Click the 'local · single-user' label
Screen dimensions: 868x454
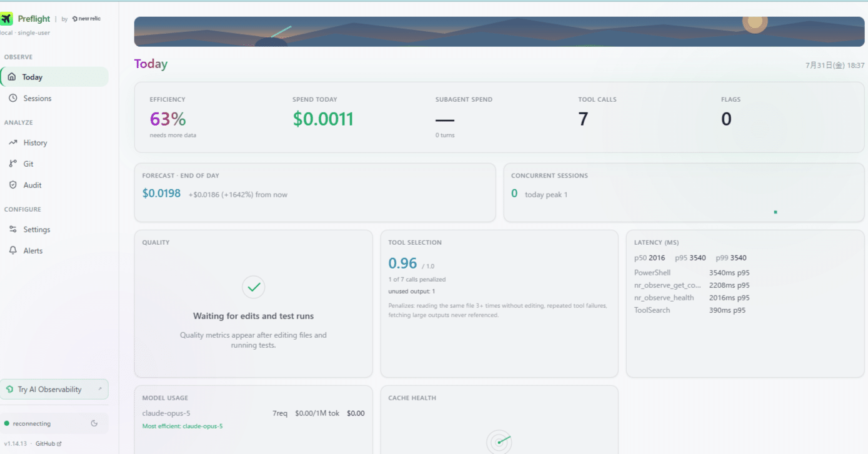(x=25, y=32)
